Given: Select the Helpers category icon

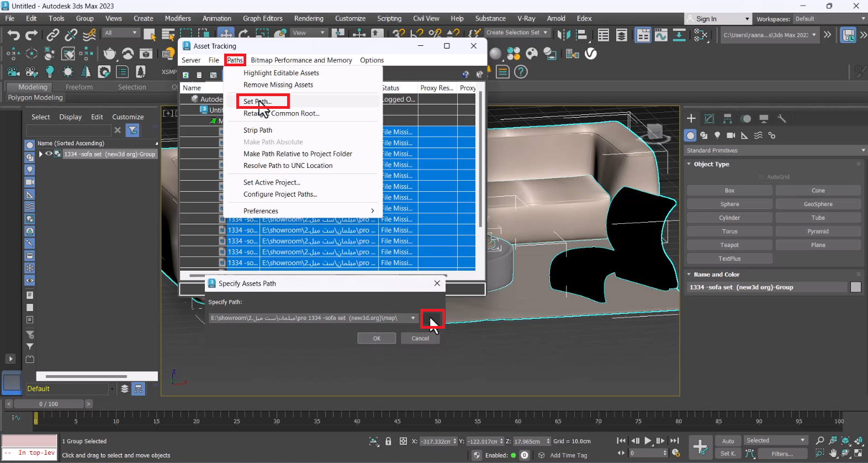Looking at the screenshot, I should tap(744, 135).
